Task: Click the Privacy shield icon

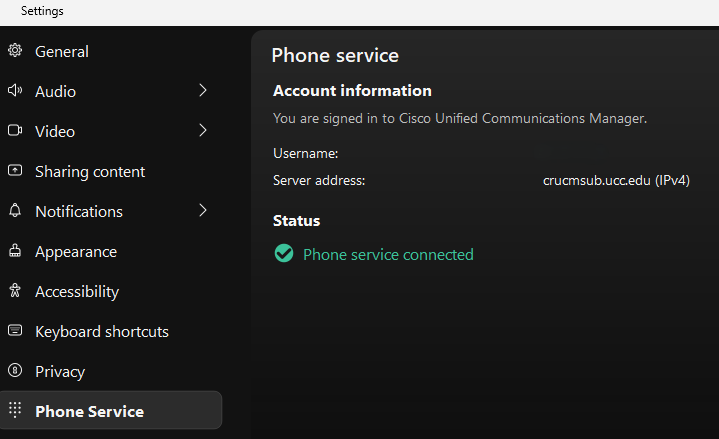Action: [15, 371]
